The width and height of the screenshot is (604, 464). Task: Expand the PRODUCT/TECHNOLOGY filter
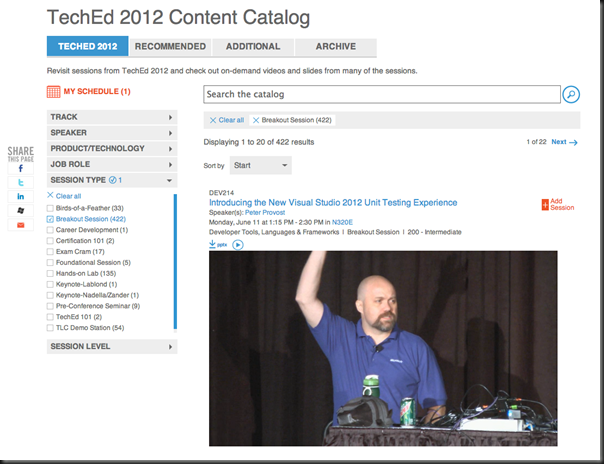tap(112, 149)
